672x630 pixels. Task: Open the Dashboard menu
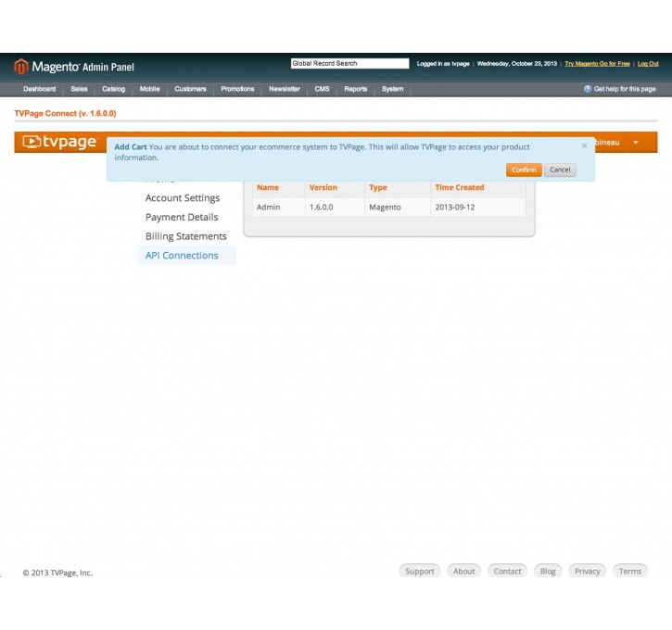pyautogui.click(x=40, y=89)
